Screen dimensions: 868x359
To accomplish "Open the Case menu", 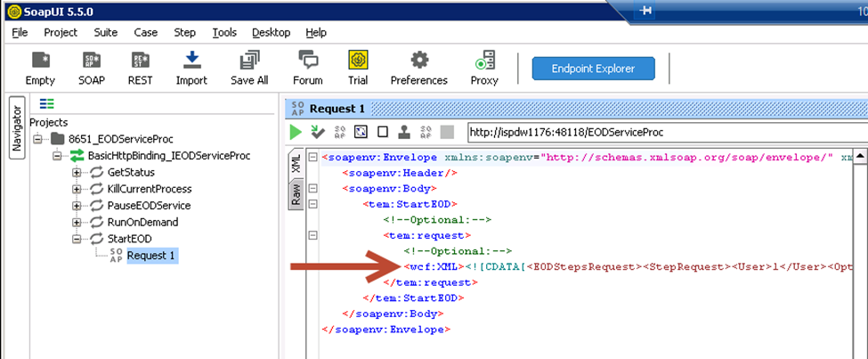I will 146,33.
